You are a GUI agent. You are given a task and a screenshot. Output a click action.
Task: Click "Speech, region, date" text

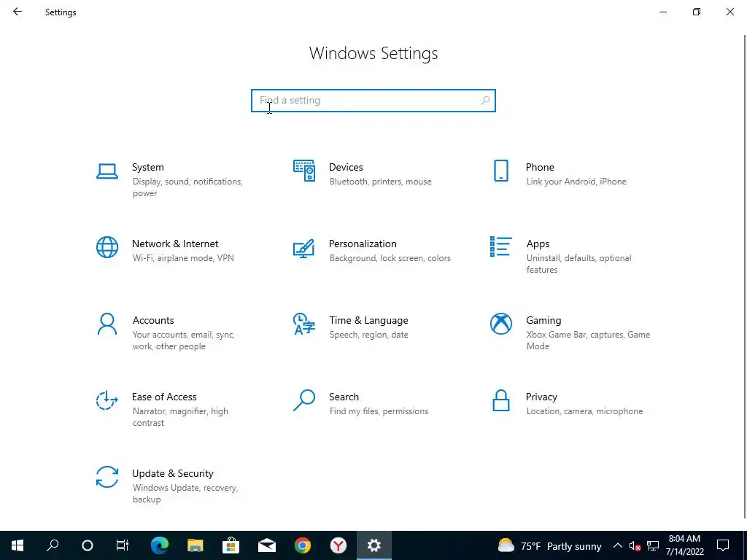(x=368, y=335)
